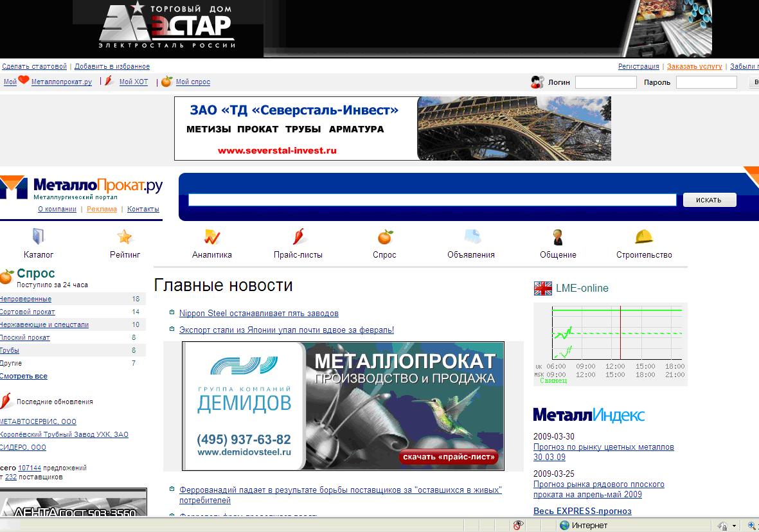The height and width of the screenshot is (532, 759).
Task: Click the Объявления menu label
Action: coord(471,254)
